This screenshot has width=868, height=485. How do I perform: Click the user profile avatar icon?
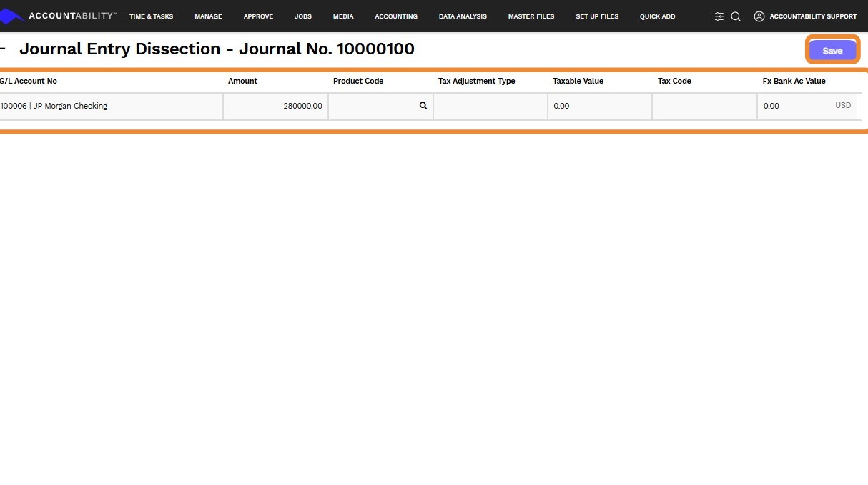(x=759, y=16)
